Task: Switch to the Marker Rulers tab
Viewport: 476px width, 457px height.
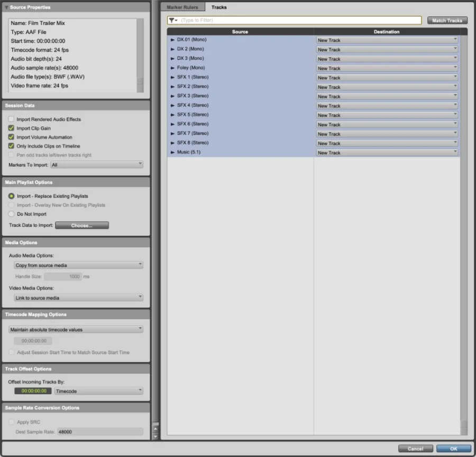Action: pyautogui.click(x=184, y=7)
